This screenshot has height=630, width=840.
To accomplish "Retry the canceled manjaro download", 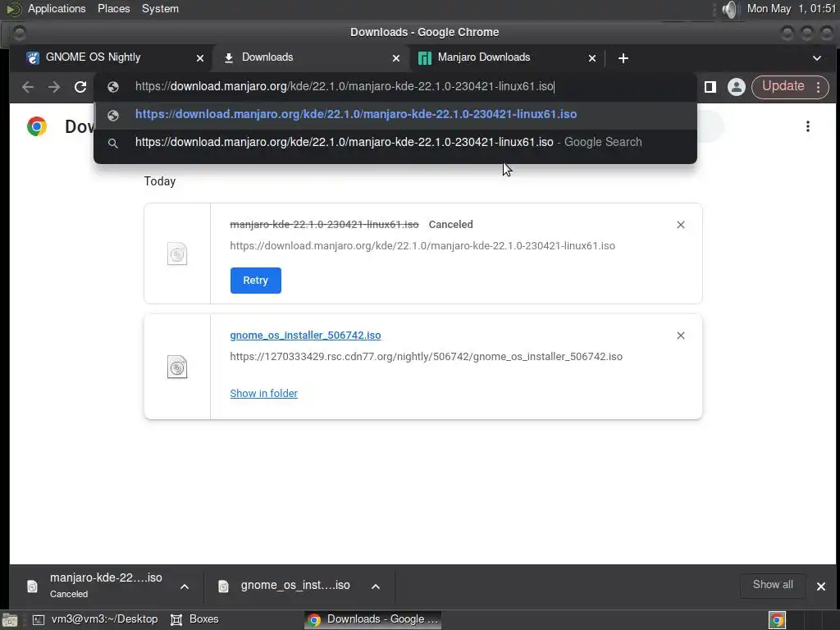I will (256, 281).
